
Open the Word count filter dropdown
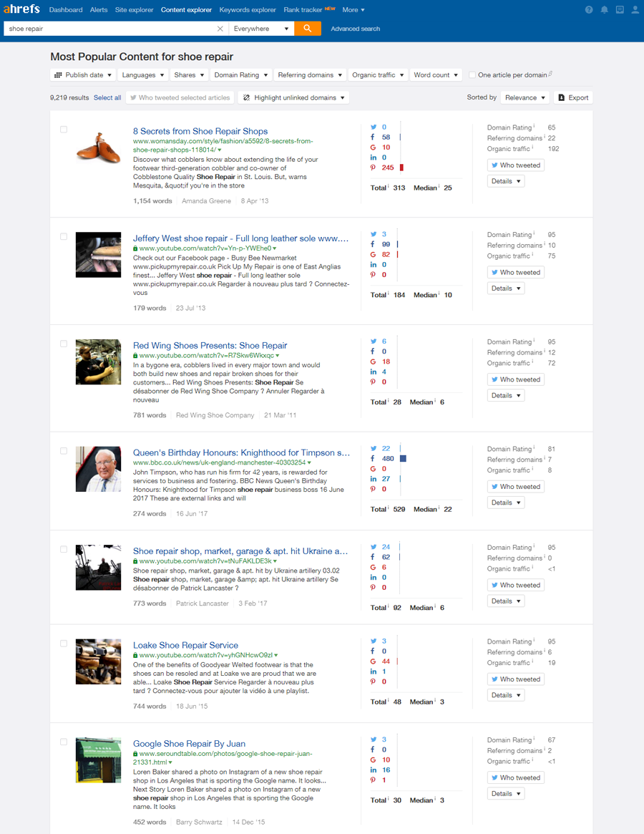tap(436, 75)
